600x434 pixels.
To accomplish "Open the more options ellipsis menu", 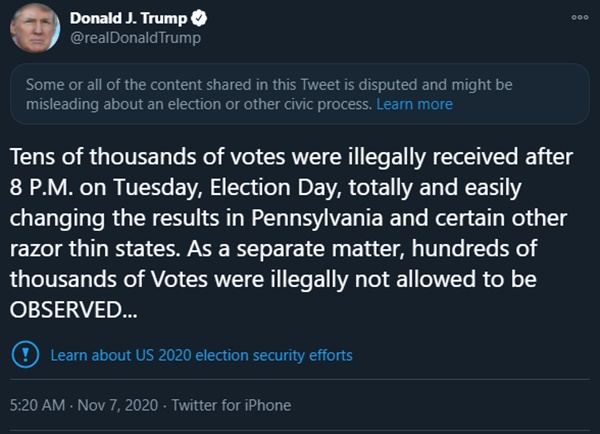I will pos(580,18).
